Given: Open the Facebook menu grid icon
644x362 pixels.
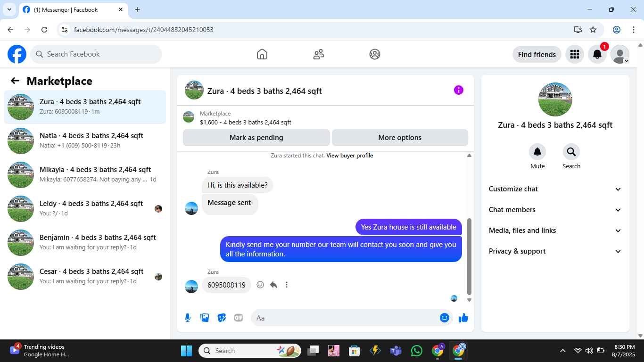Looking at the screenshot, I should click(574, 54).
